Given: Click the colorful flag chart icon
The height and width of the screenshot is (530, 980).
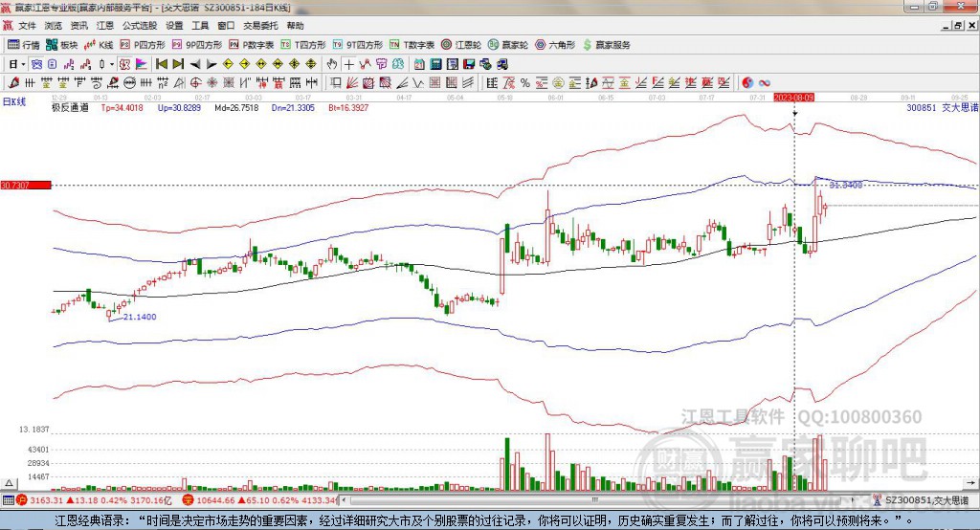Looking at the screenshot, I should click(x=142, y=64).
